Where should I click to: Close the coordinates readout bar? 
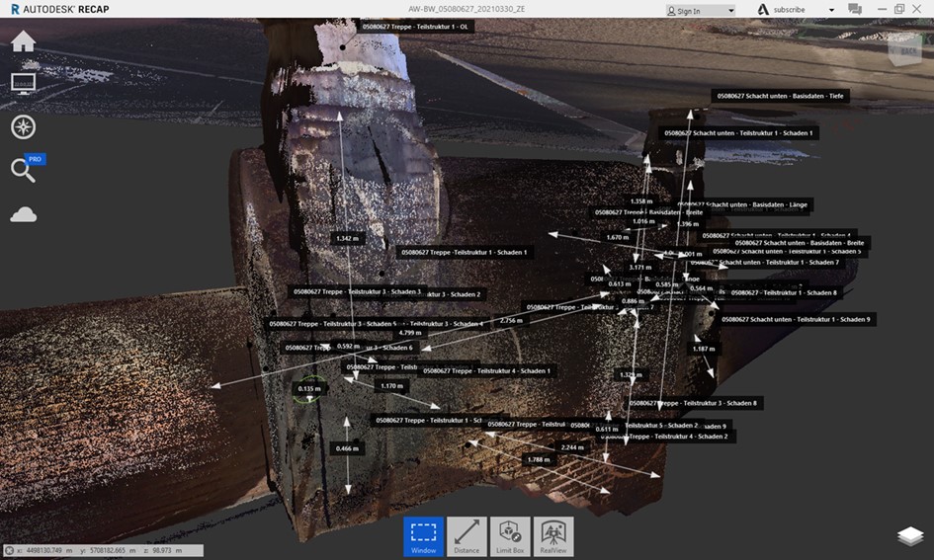click(9, 550)
